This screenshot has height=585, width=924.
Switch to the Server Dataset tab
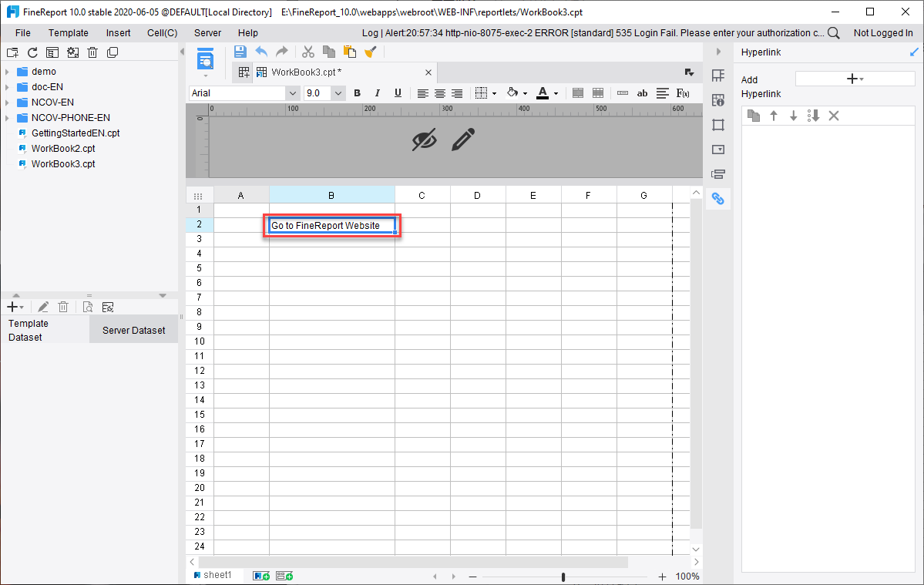coord(133,329)
